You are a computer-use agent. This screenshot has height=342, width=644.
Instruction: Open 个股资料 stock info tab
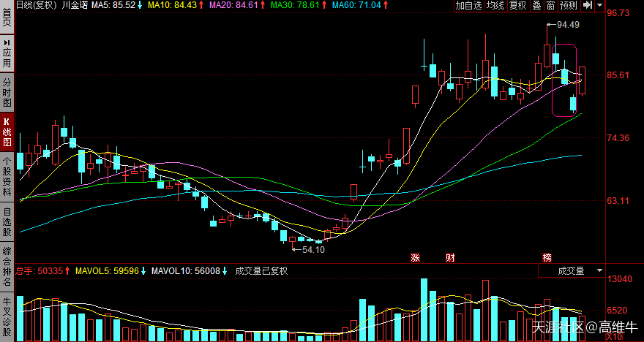click(x=7, y=177)
